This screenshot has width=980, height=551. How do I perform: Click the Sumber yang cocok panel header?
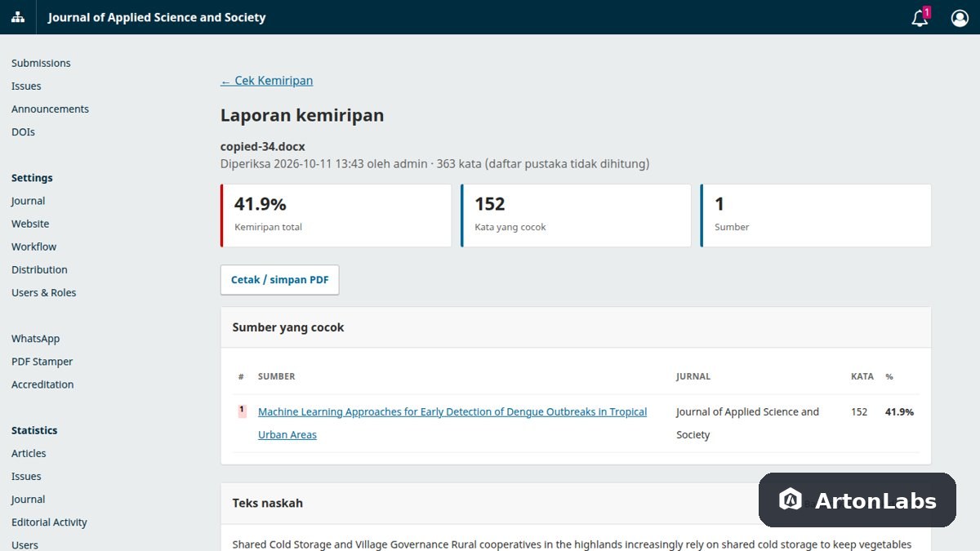[x=576, y=327]
